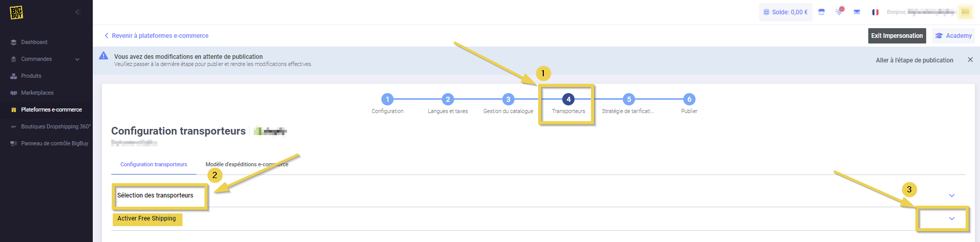Jump to step 2 Langues et taxes
The image size is (980, 242).
[x=447, y=99]
